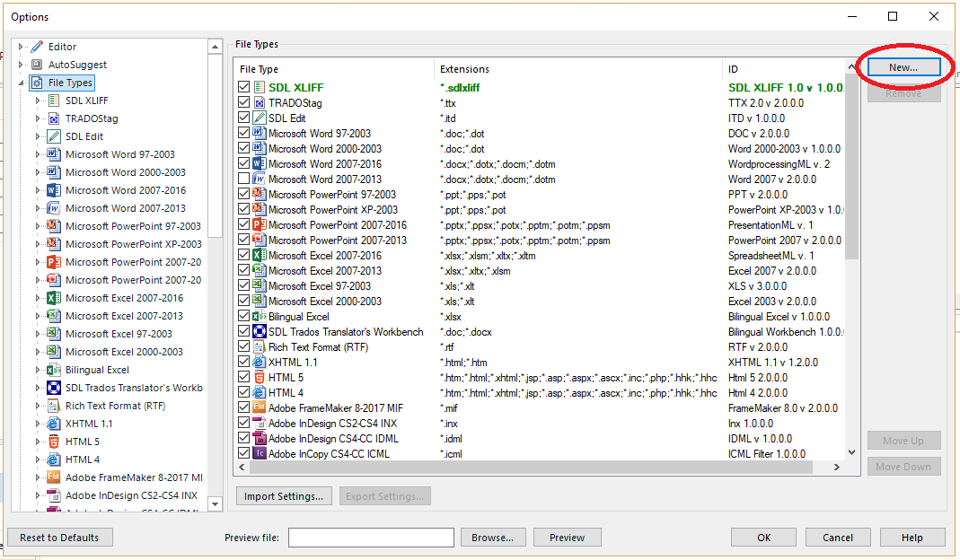Image resolution: width=960 pixels, height=560 pixels.
Task: Expand the Rich Text Format (RTF) tree node
Action: tap(38, 406)
